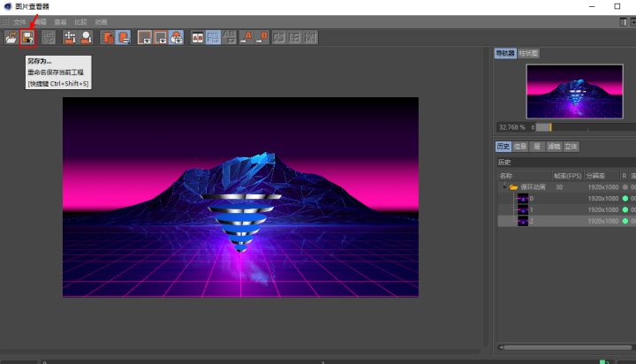Click the toolbar icon with overlapping circles
636x364 pixels.
[x=177, y=37]
